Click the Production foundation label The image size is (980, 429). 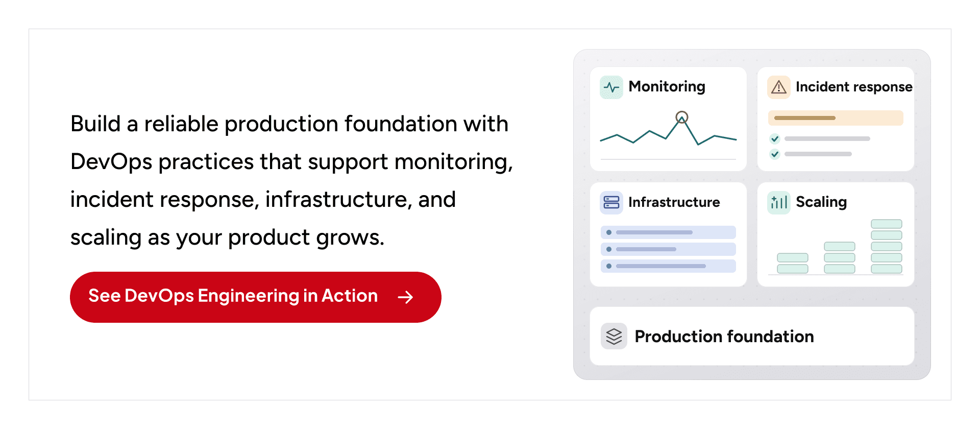pyautogui.click(x=724, y=336)
